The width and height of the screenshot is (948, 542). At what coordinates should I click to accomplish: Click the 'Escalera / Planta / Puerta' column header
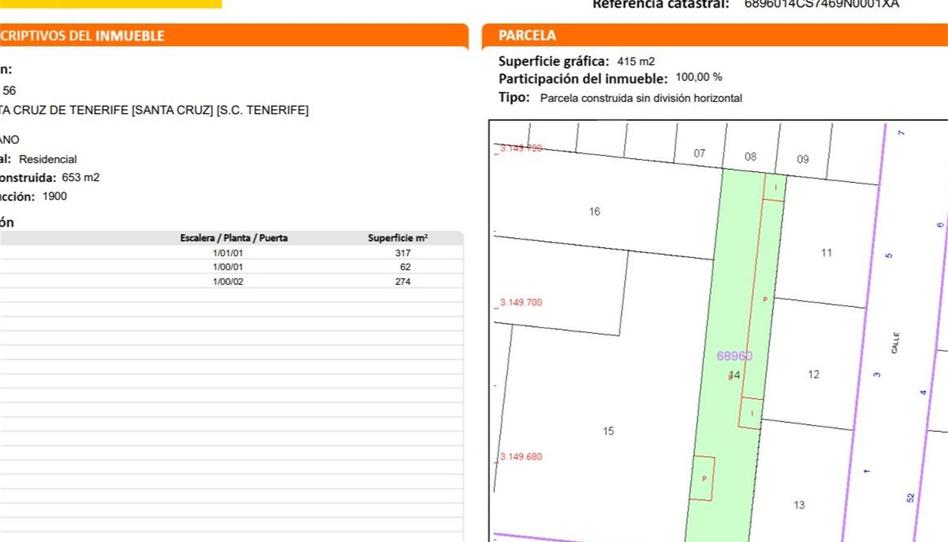click(234, 238)
